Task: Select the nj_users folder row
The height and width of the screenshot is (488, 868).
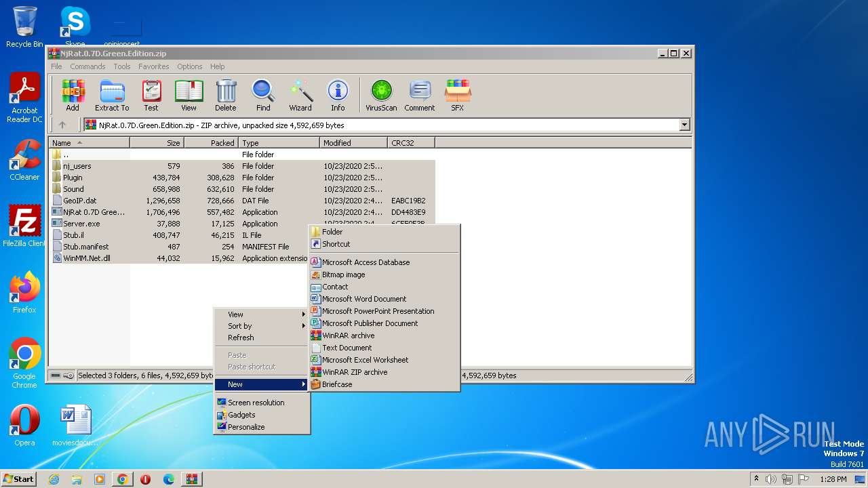Action: [x=242, y=166]
